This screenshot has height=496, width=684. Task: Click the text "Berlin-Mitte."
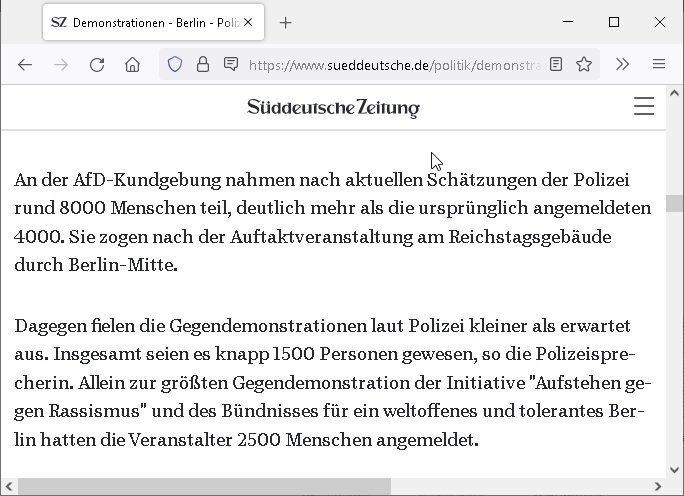tap(123, 265)
